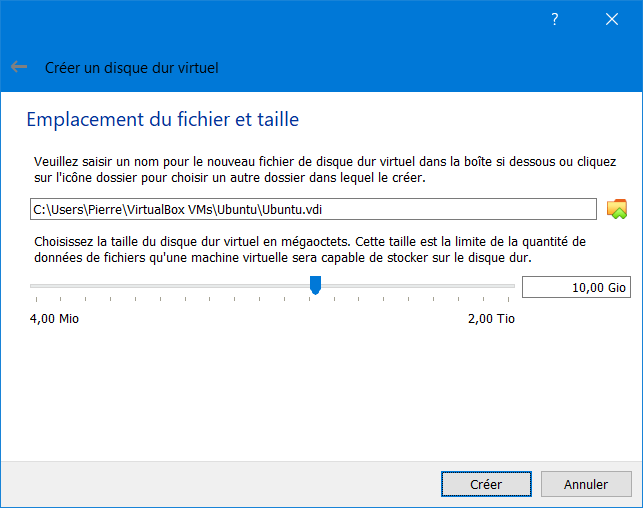Click the title Créer un disque dur virtuel
This screenshot has width=643, height=508.
[132, 68]
